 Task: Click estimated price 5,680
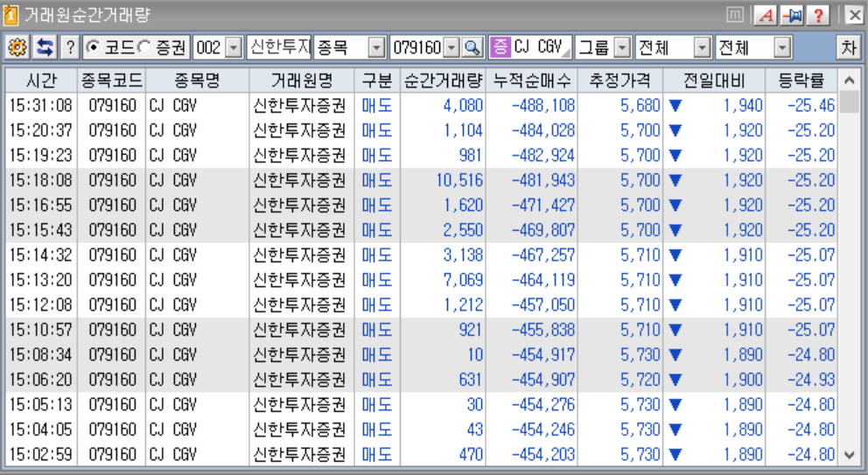click(x=640, y=105)
